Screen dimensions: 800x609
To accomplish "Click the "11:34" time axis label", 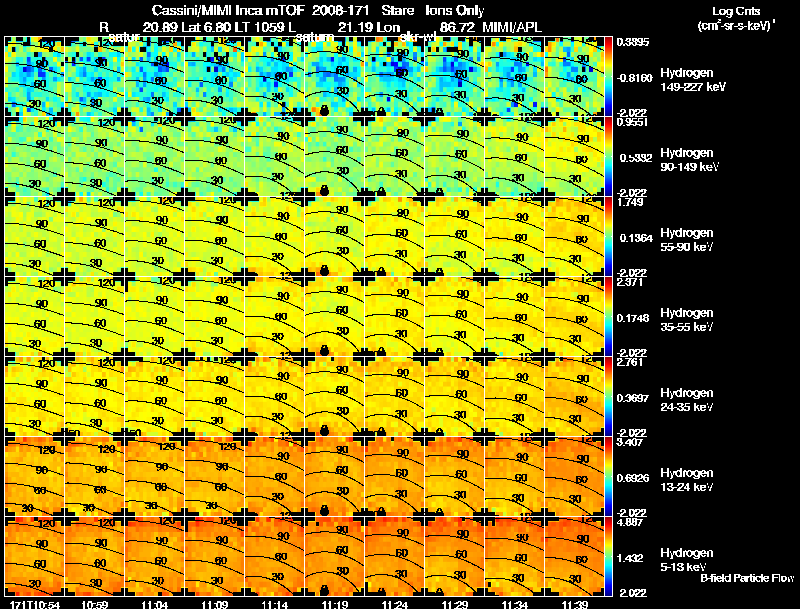I will pyautogui.click(x=514, y=604).
